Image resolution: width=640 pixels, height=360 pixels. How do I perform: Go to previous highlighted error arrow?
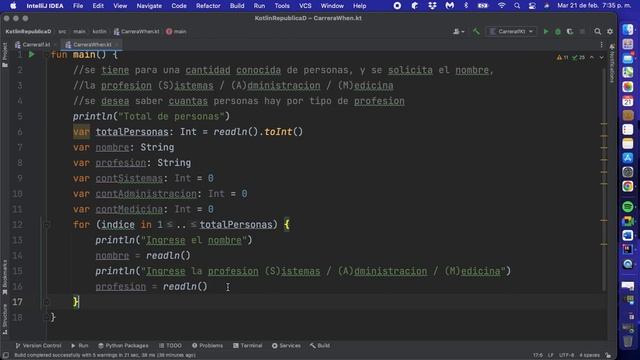592,58
